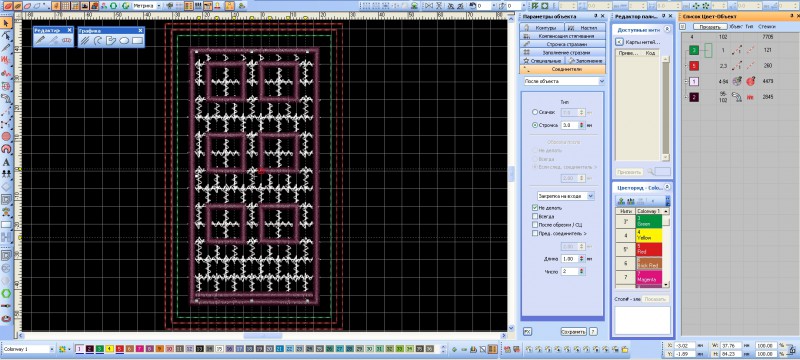Select the arc tool in Графика toolbar
This screenshot has width=800, height=360.
[97, 41]
